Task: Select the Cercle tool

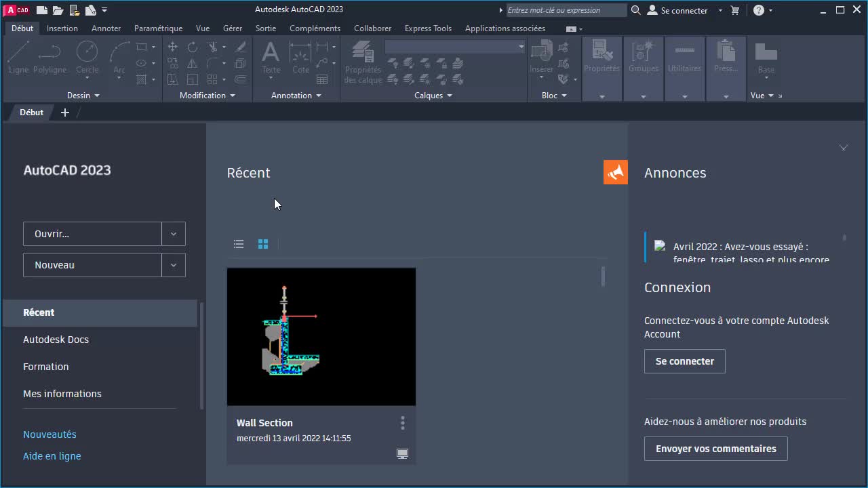Action: tap(87, 58)
